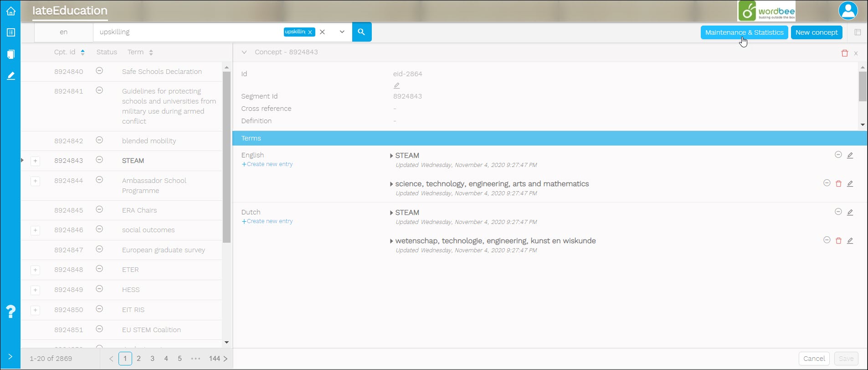Click the blue search magnifier button
868x370 pixels.
pyautogui.click(x=361, y=32)
